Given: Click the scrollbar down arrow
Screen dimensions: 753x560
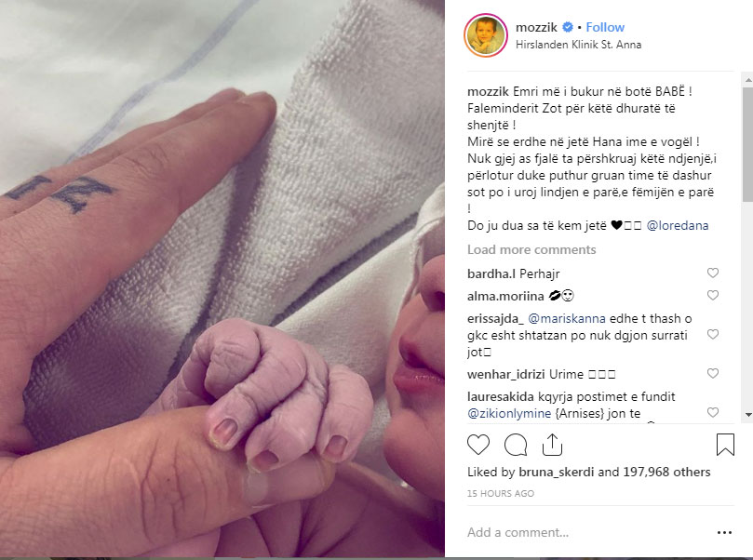Looking at the screenshot, I should pos(747,415).
